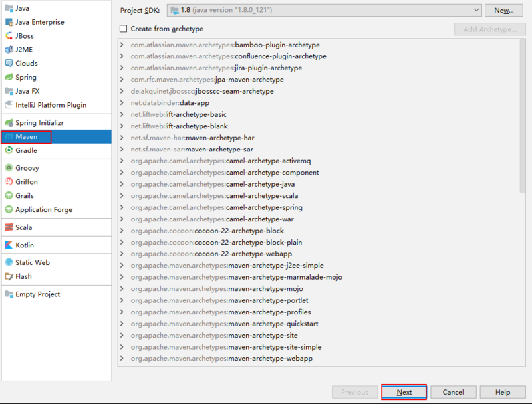Image resolution: width=532 pixels, height=404 pixels.
Task: Select maven-archetype-har row
Action: (319, 138)
